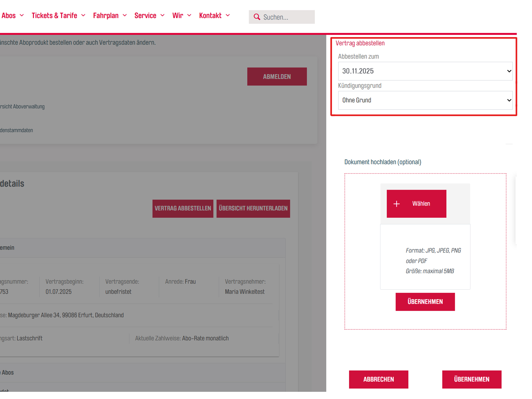The image size is (532, 399).
Task: Click VERTRAG ABBESTELLEN button
Action: pyautogui.click(x=183, y=209)
